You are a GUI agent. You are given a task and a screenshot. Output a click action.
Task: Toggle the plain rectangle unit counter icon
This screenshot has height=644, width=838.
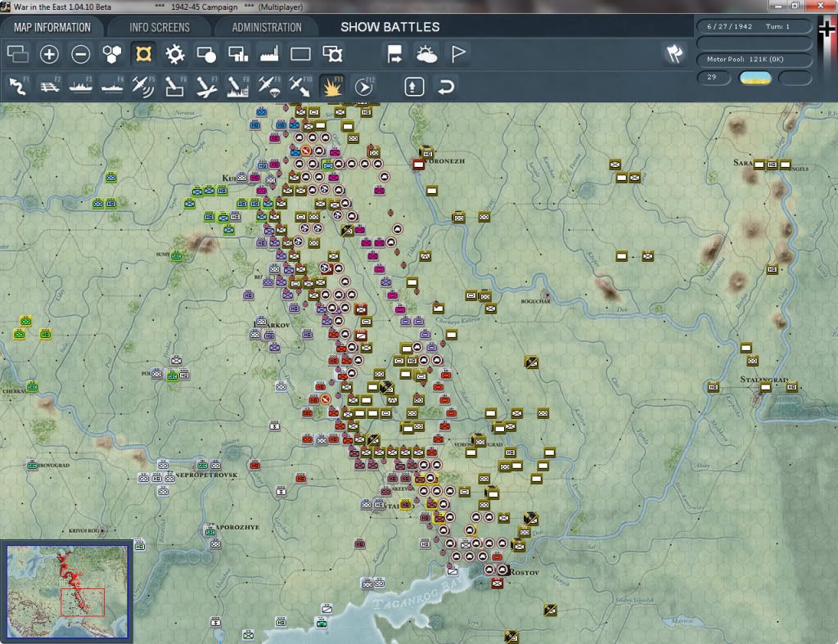pyautogui.click(x=300, y=54)
